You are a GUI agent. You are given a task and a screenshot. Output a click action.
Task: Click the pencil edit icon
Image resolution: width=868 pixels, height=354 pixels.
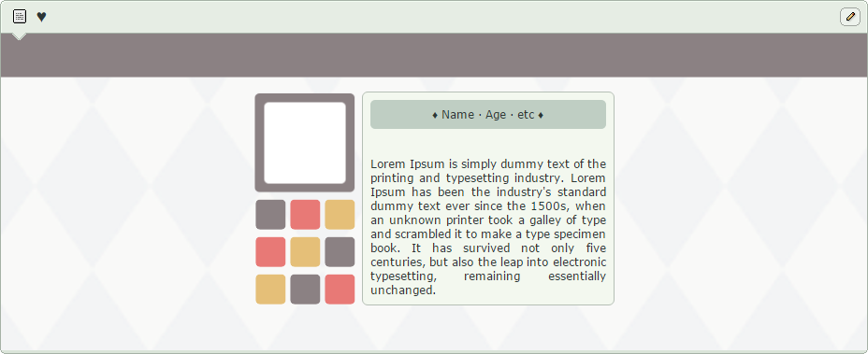tap(850, 17)
